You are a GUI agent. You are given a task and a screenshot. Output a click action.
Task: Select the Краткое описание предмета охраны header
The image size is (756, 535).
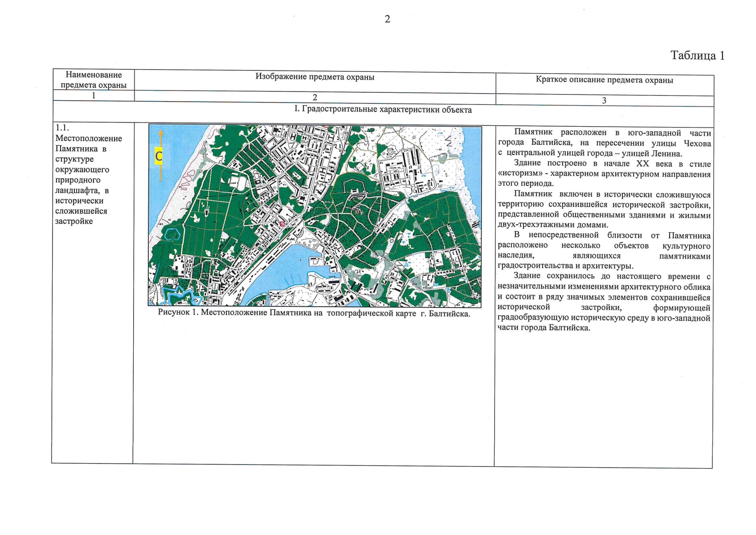604,80
